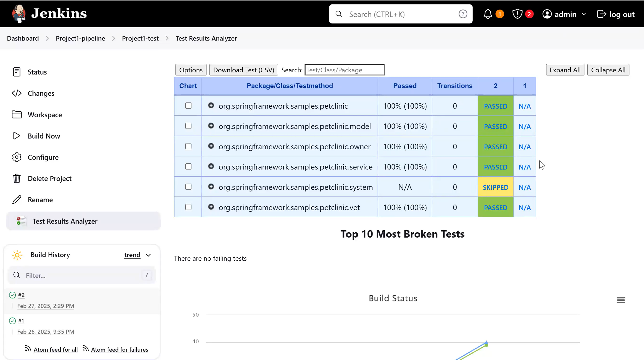The image size is (644, 360).
Task: Open build #2 link in history
Action: coord(21,295)
